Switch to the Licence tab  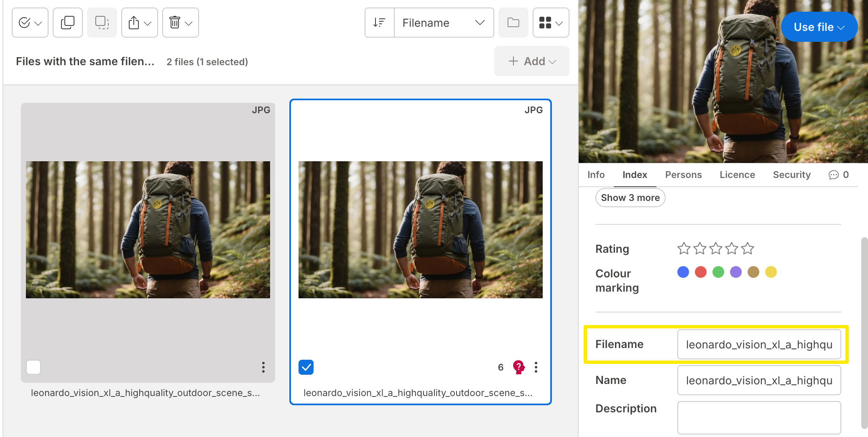tap(737, 175)
